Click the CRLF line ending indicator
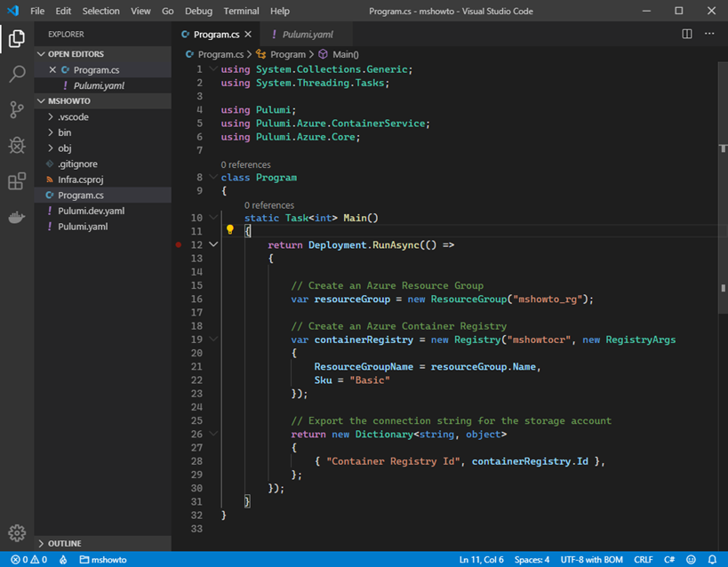Screen dimensions: 728x567 pyautogui.click(x=643, y=560)
